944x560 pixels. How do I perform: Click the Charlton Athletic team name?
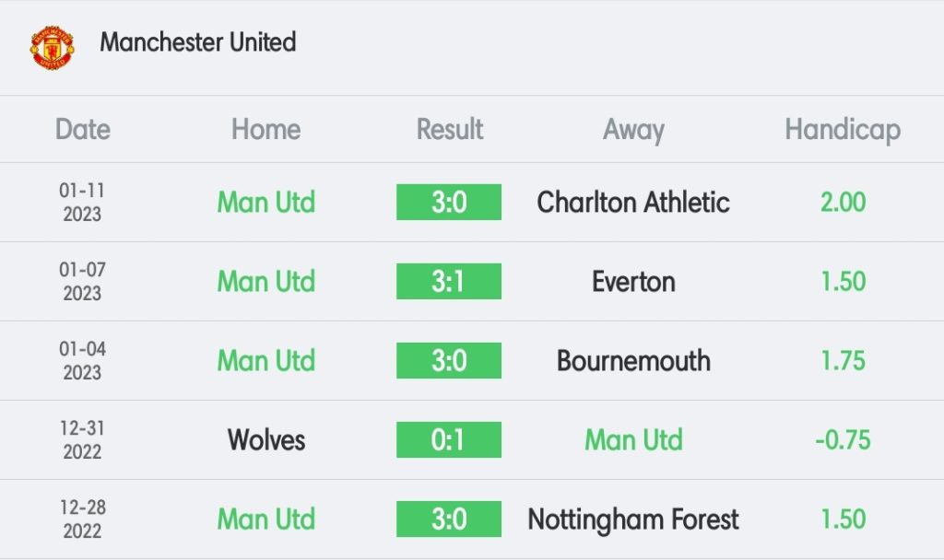(633, 202)
